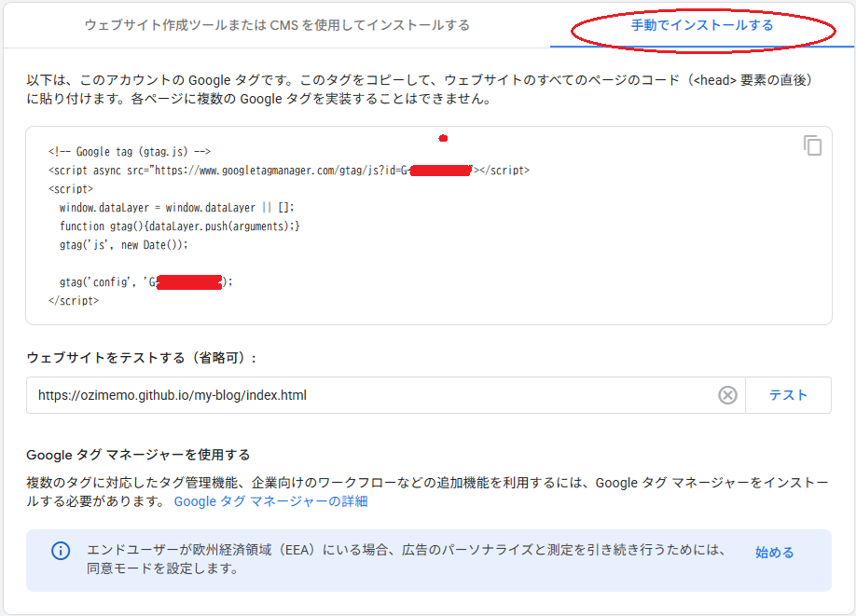Open the Google タグ マネージャーの詳細 link
The height and width of the screenshot is (616, 856).
tap(270, 500)
